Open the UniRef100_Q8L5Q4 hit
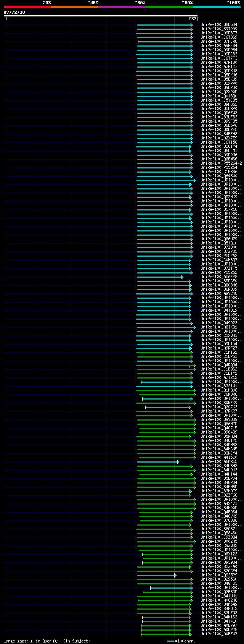 click(x=219, y=24)
